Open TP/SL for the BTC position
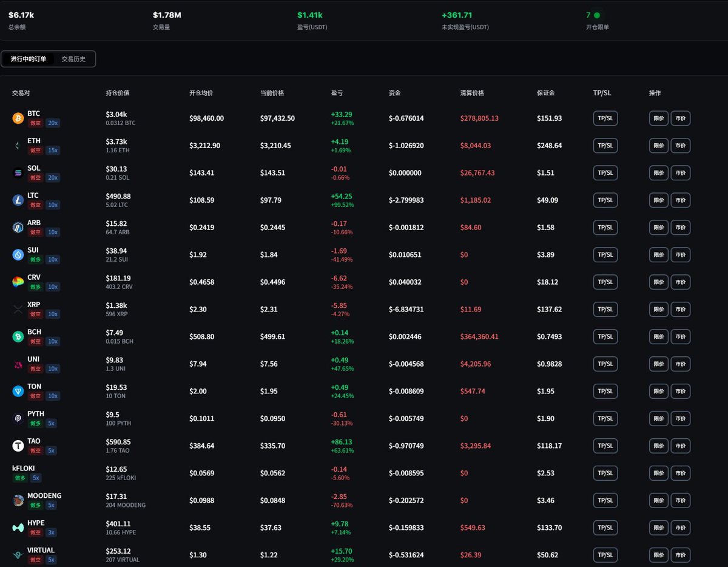The image size is (728, 567). point(605,118)
